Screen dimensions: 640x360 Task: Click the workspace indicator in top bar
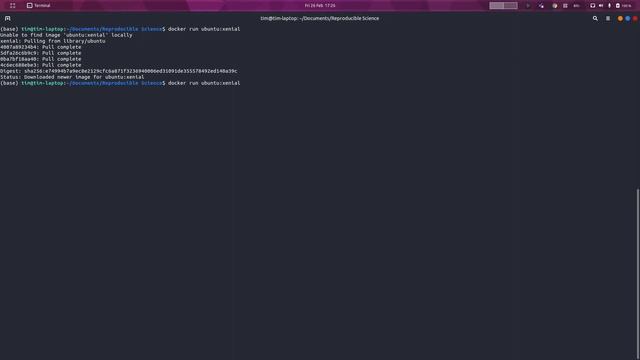pyautogui.click(x=503, y=6)
